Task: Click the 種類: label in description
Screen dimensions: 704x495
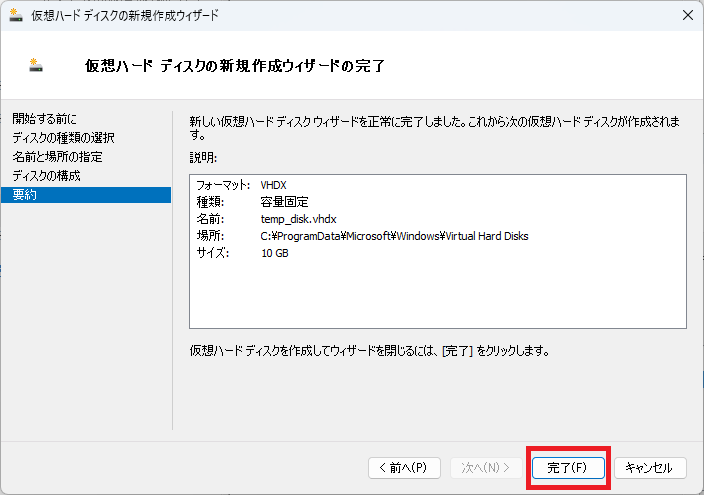Action: (x=210, y=202)
